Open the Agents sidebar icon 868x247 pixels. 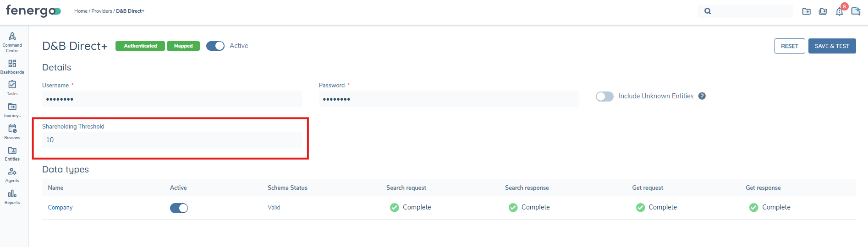click(12, 172)
